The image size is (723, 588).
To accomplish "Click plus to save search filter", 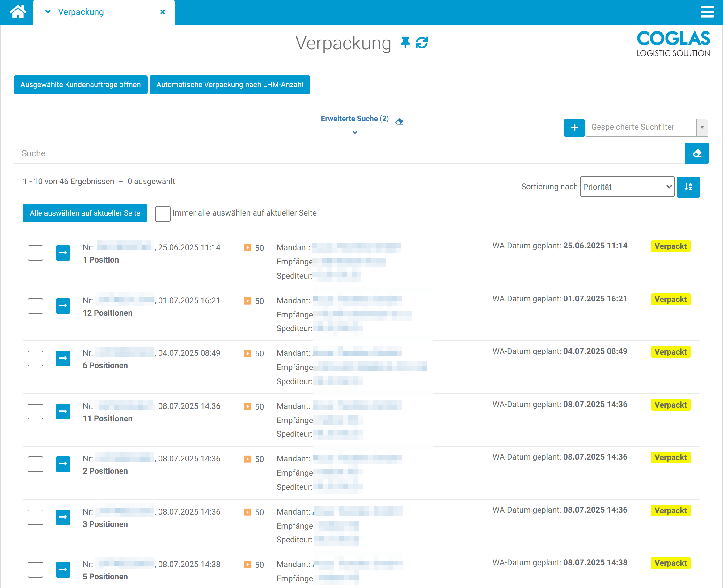I will tap(574, 128).
